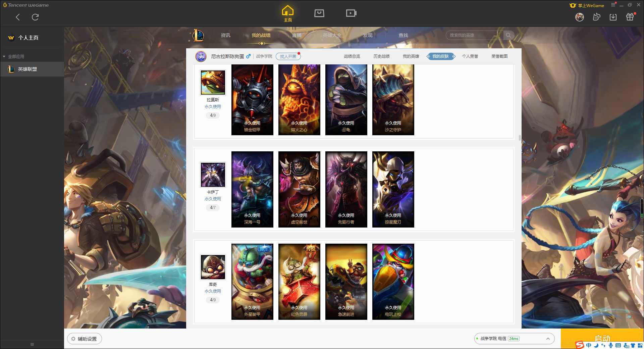Screen dimensions: 644x349
Task: Go back with the left arrow icon
Action: click(x=18, y=17)
